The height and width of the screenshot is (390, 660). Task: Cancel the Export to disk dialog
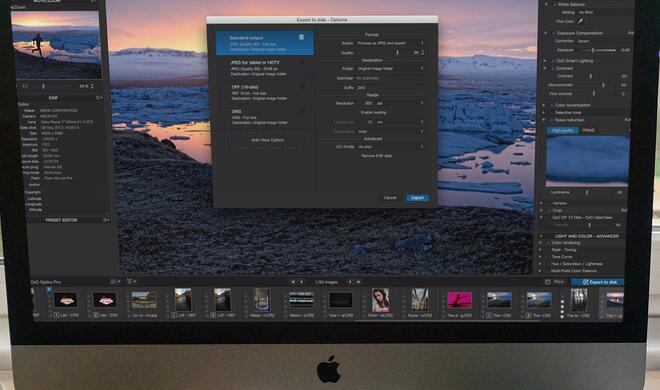390,197
